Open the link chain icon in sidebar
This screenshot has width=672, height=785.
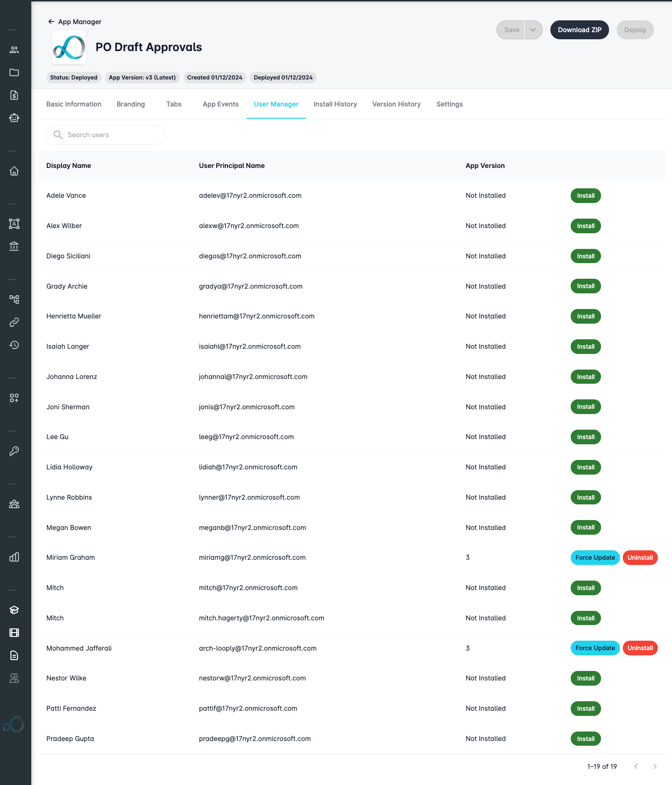point(14,322)
